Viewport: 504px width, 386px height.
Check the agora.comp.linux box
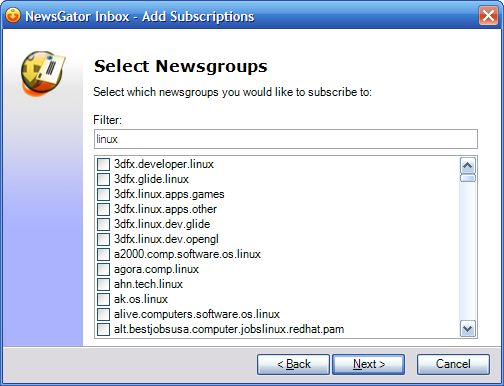coord(103,269)
